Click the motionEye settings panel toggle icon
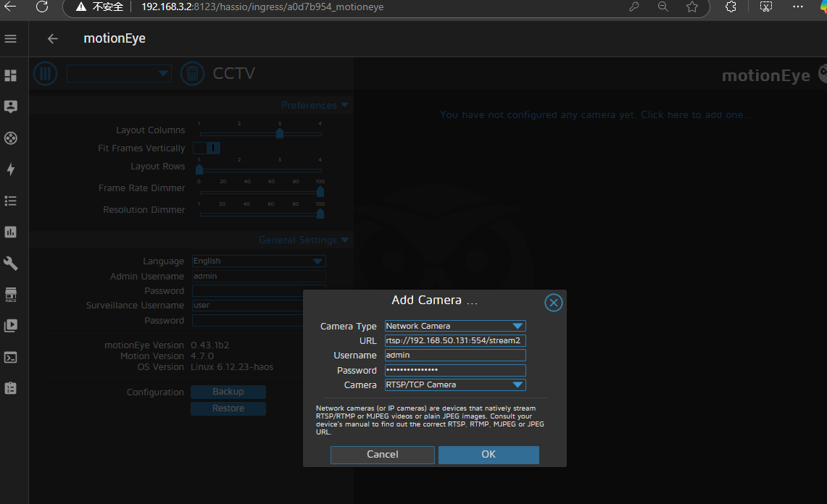Viewport: 827px width, 504px height. [x=45, y=73]
